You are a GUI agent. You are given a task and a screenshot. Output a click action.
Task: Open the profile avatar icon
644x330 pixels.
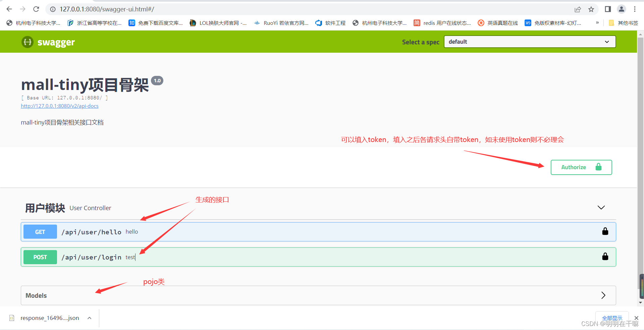point(622,9)
